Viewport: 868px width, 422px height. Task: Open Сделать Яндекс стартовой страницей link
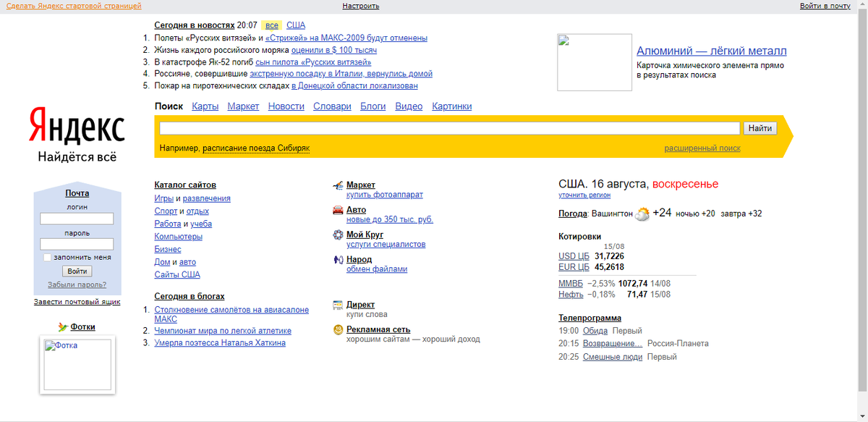pyautogui.click(x=74, y=6)
